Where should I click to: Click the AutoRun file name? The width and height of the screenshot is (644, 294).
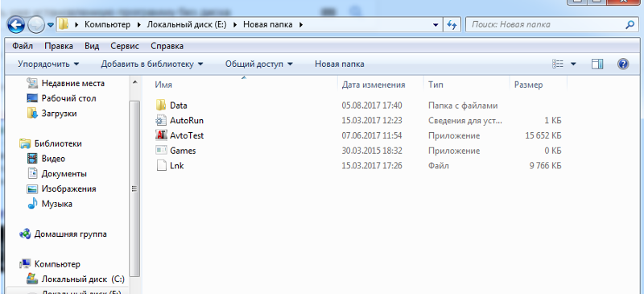point(187,121)
